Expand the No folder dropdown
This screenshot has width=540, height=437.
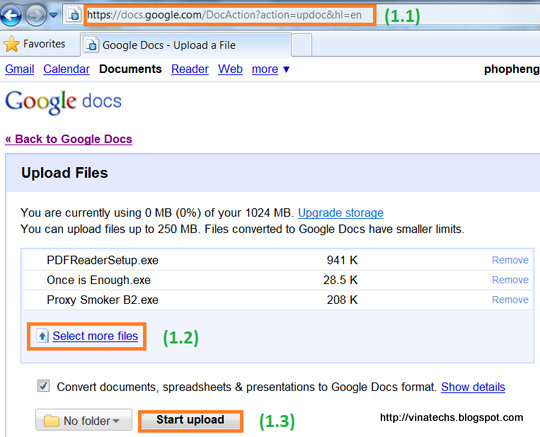[84, 420]
